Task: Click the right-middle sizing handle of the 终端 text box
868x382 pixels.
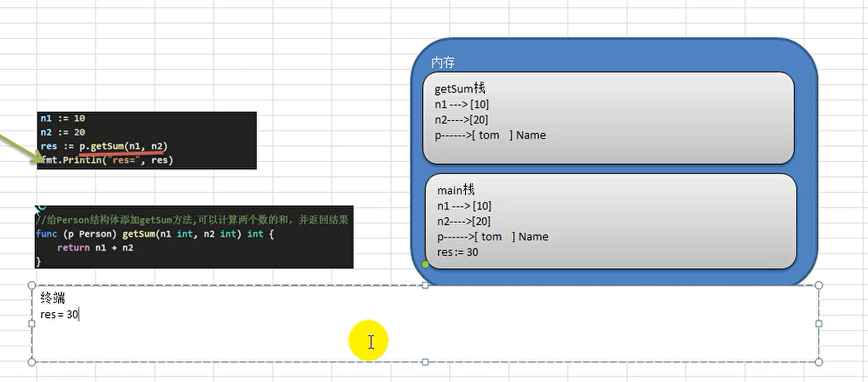Action: [818, 323]
